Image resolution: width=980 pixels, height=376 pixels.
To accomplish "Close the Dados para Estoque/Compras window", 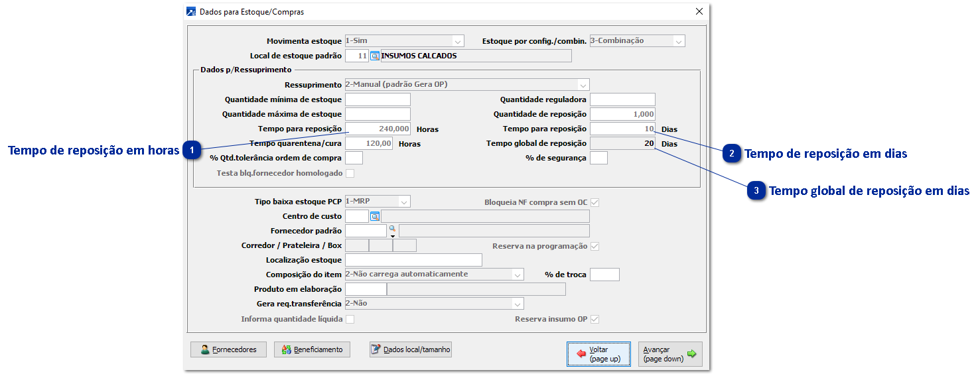I will point(699,11).
